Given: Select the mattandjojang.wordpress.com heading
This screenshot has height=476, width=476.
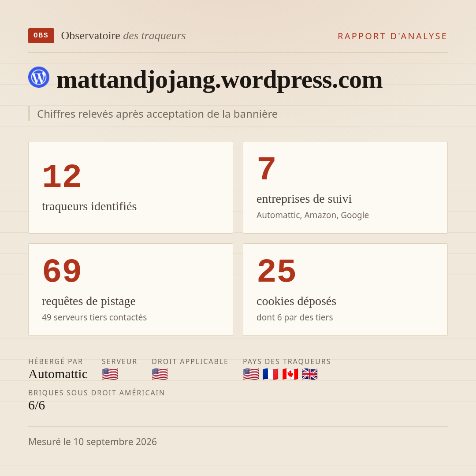Looking at the screenshot, I should click(x=219, y=80).
